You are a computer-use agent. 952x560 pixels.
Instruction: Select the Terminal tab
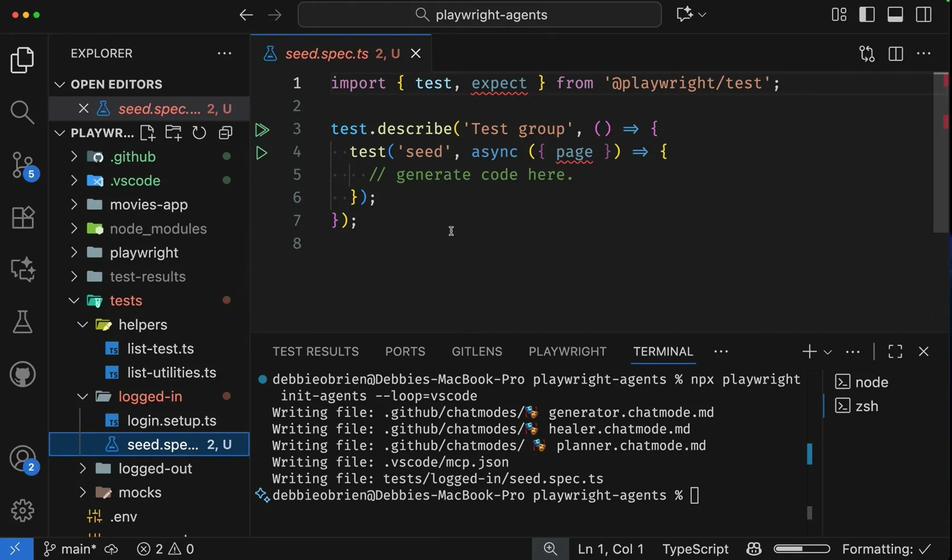pos(663,352)
